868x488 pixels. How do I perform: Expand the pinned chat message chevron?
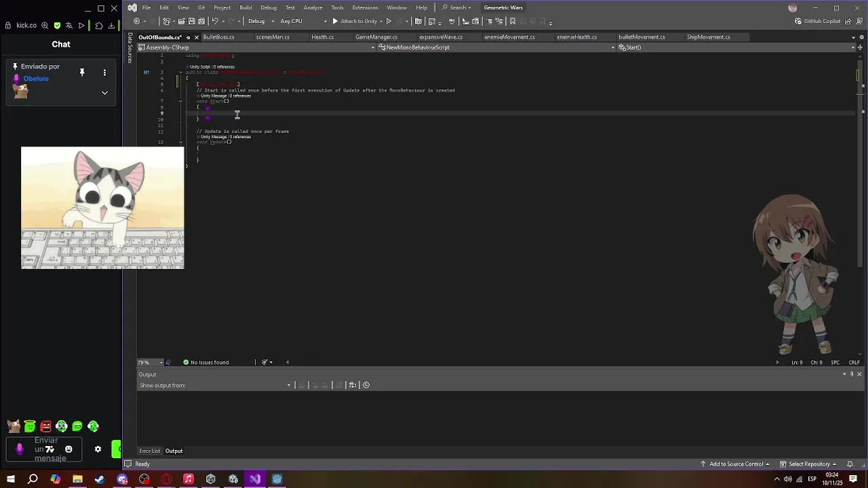[104, 93]
